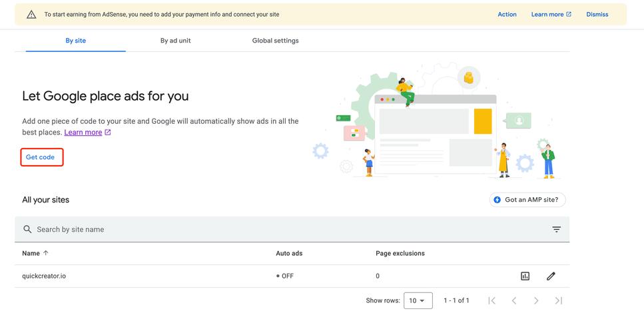
Task: Click the Auto ads column header
Action: point(289,253)
